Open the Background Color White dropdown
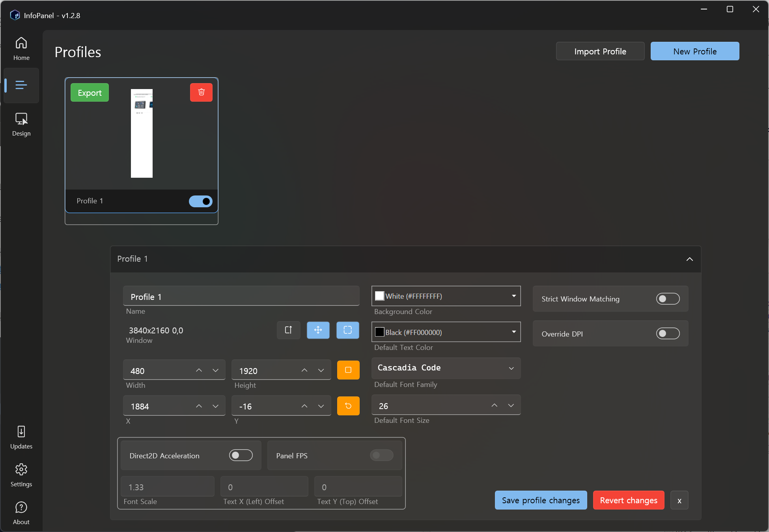 click(x=446, y=296)
